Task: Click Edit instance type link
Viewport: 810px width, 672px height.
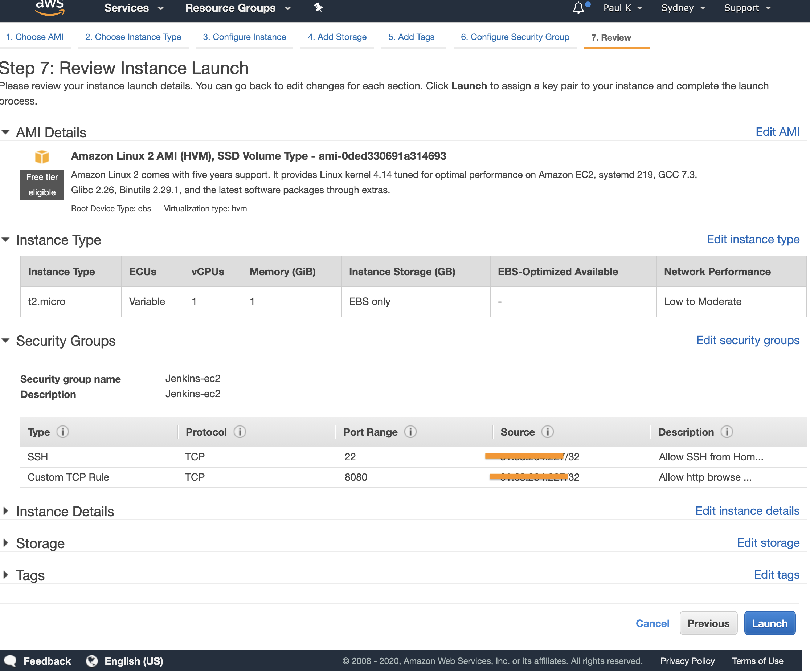Action: click(753, 240)
